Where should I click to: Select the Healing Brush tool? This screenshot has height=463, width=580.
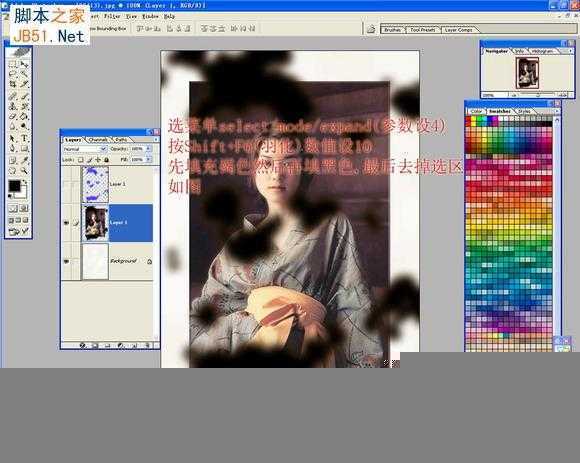pyautogui.click(x=13, y=96)
